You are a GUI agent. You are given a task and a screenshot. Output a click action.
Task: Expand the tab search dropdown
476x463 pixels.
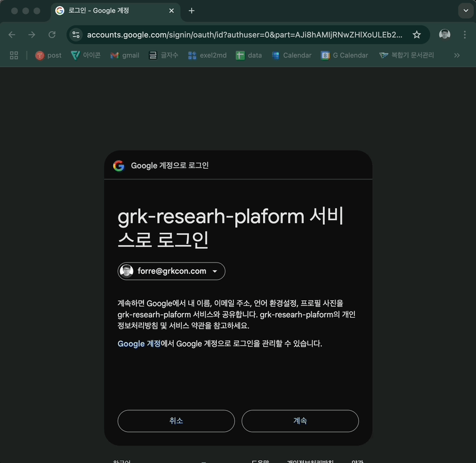[x=466, y=11]
